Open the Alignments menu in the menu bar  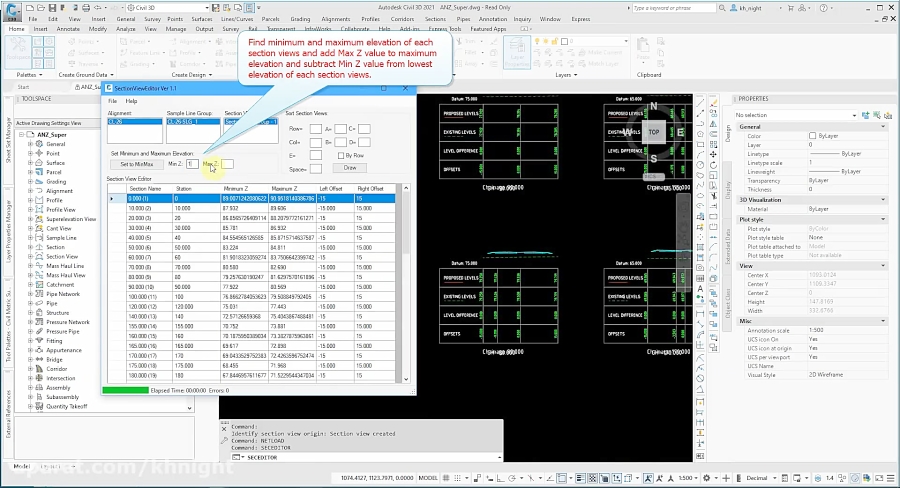click(x=336, y=19)
